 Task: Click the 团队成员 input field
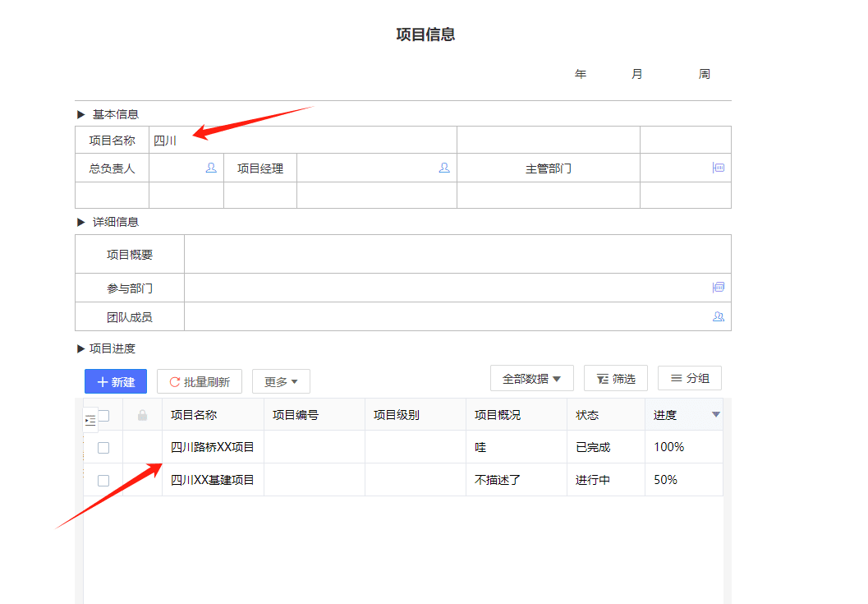[457, 317]
